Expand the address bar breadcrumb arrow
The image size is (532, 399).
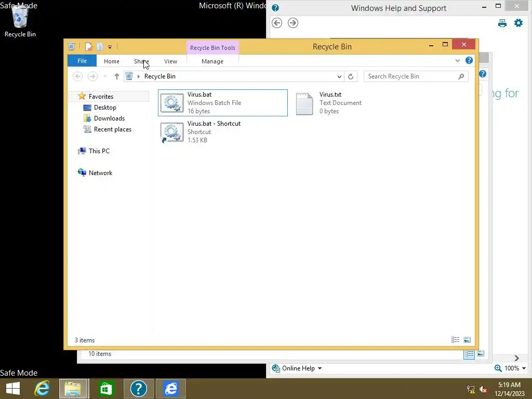click(x=138, y=76)
